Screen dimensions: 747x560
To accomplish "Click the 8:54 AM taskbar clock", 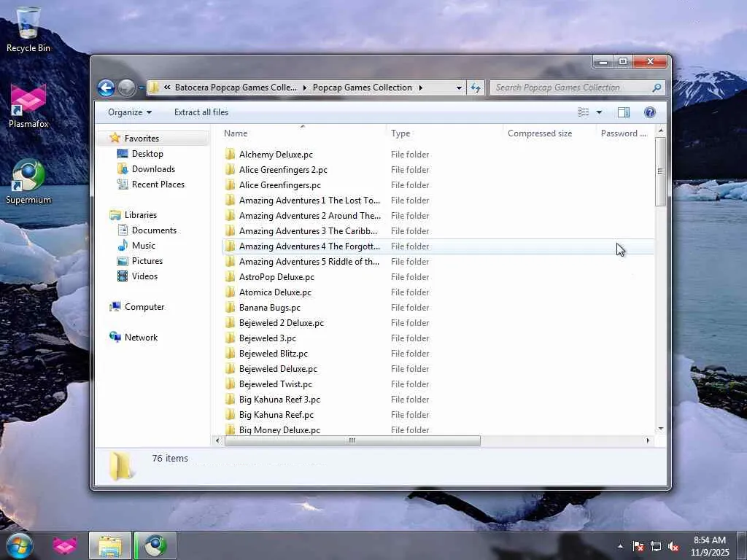I will coord(709,546).
